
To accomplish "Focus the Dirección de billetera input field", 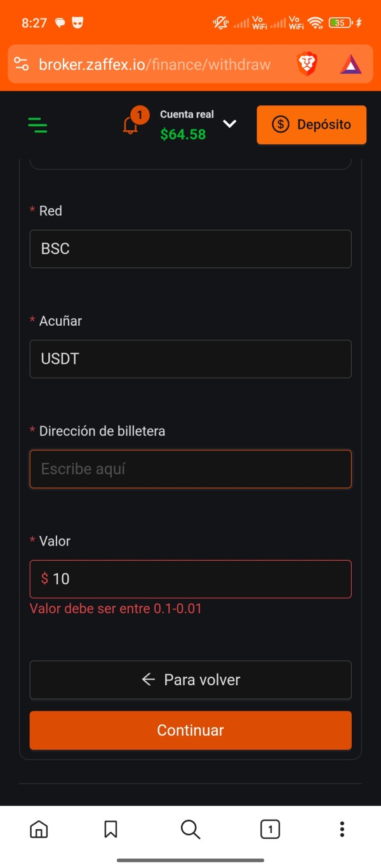I will pos(190,469).
